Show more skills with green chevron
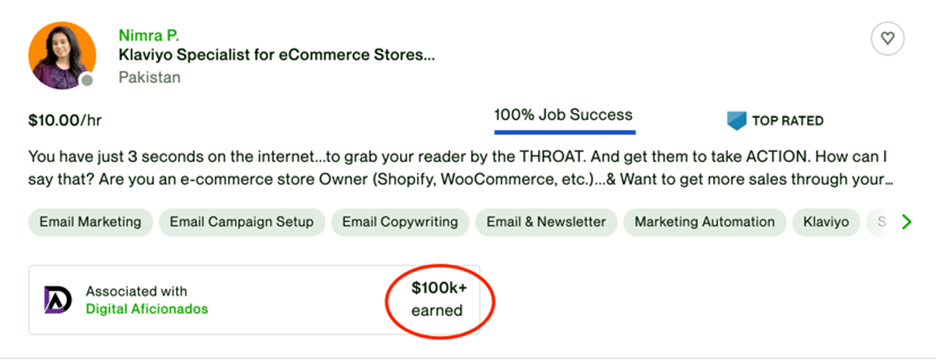The width and height of the screenshot is (936, 360). (907, 222)
